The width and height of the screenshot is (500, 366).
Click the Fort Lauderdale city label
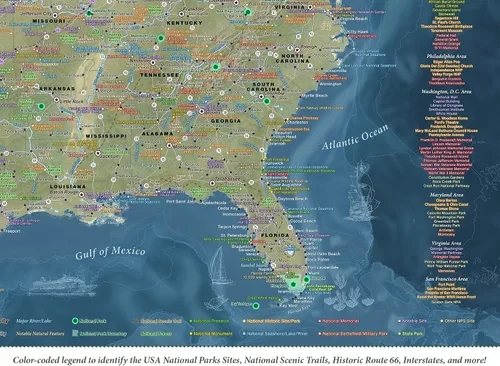pos(323,267)
